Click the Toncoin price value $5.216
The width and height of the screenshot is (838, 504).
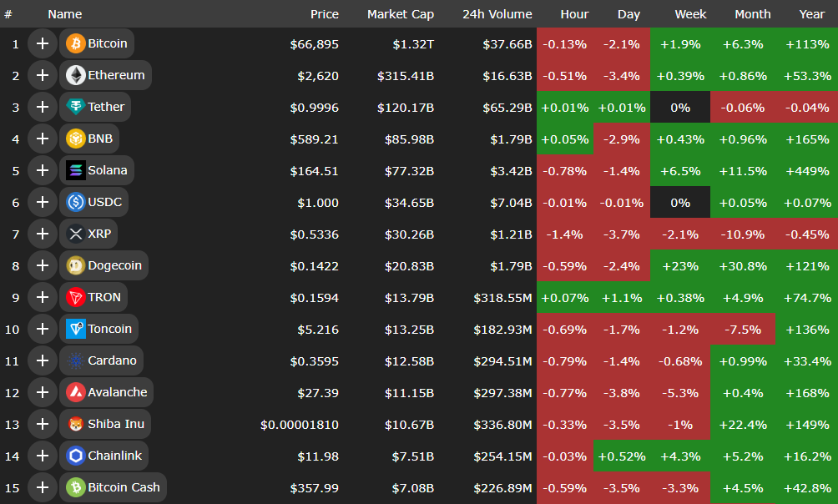(x=318, y=329)
